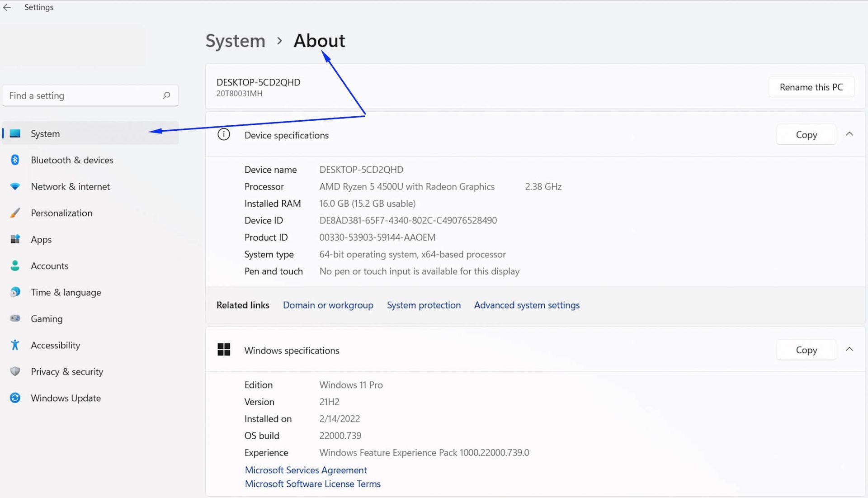This screenshot has height=498, width=868.
Task: Click the Find a setting search field
Action: [90, 95]
